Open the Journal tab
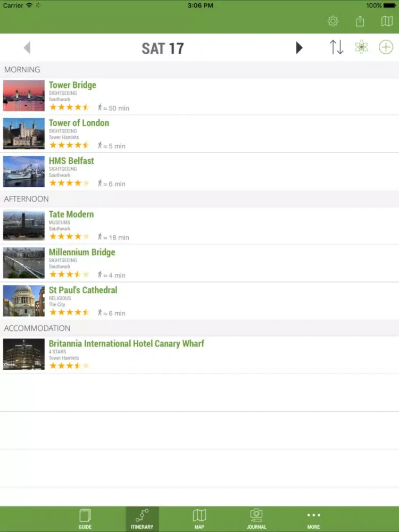The height and width of the screenshot is (532, 399). click(x=256, y=519)
